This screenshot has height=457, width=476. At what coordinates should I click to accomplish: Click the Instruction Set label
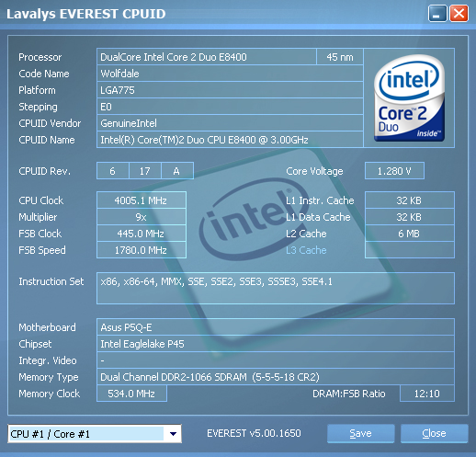click(x=51, y=281)
